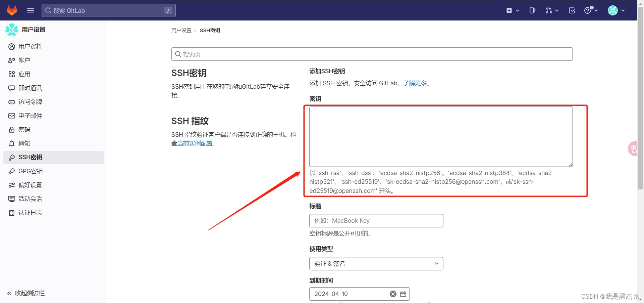
Task: Open the 了解更多 link
Action: point(415,83)
